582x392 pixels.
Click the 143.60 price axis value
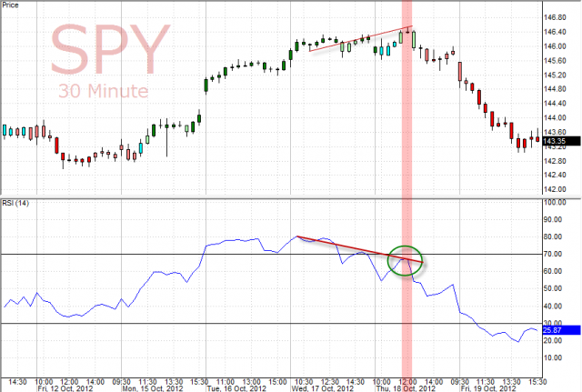[x=555, y=132]
